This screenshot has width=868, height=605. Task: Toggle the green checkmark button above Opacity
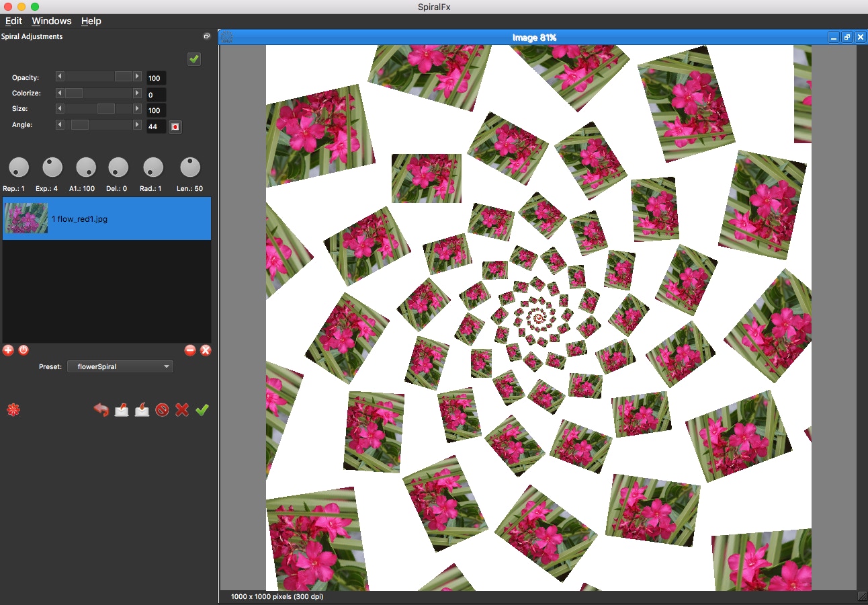(194, 59)
